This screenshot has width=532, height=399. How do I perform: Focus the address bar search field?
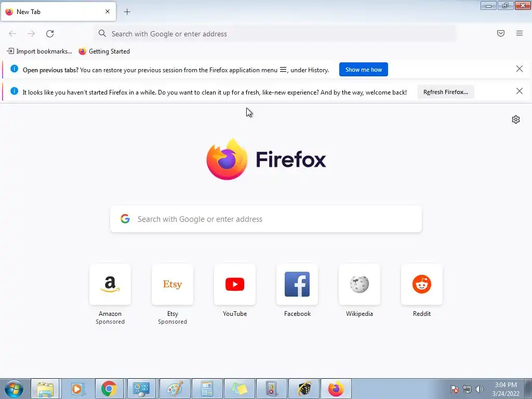pos(275,34)
